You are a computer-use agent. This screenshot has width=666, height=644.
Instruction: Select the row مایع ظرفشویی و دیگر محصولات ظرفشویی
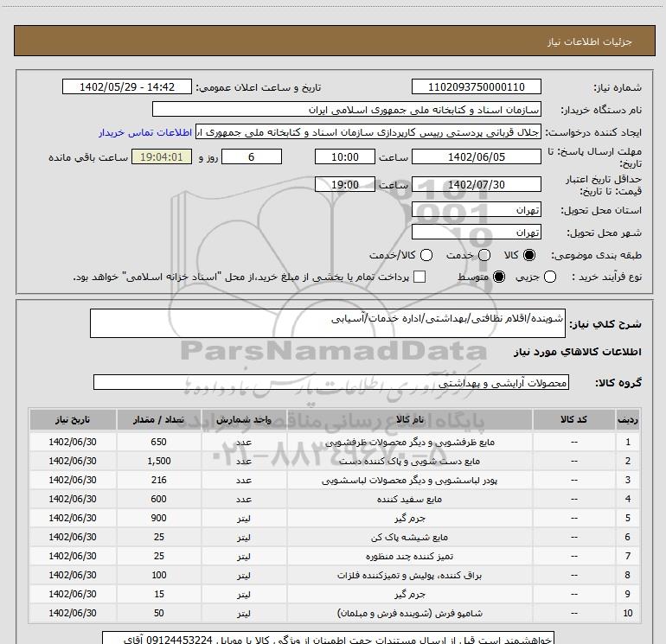[335, 442]
